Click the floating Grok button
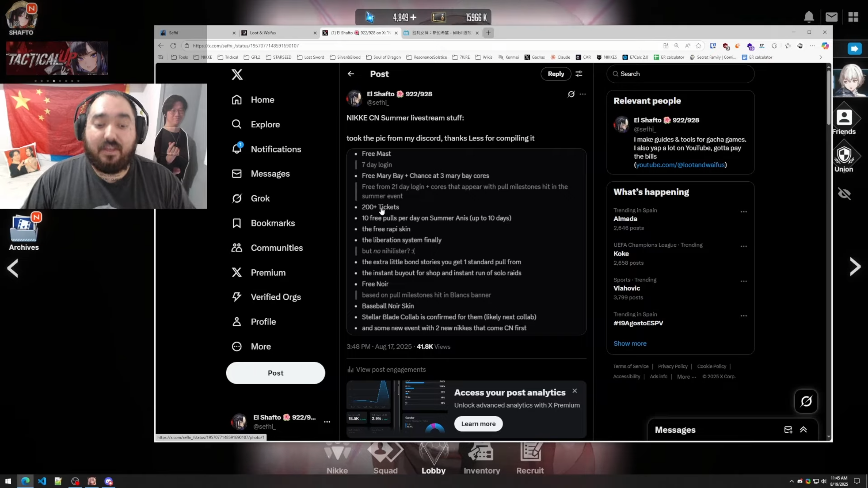Viewport: 868px width, 488px height. pos(806,401)
